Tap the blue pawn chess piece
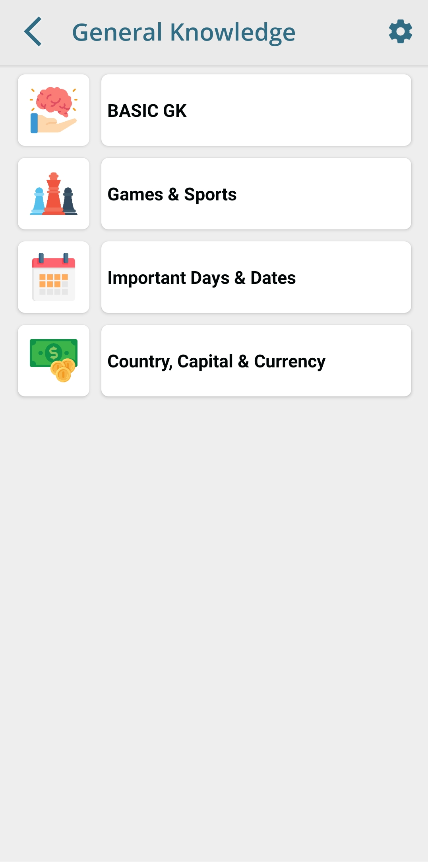 point(39,202)
